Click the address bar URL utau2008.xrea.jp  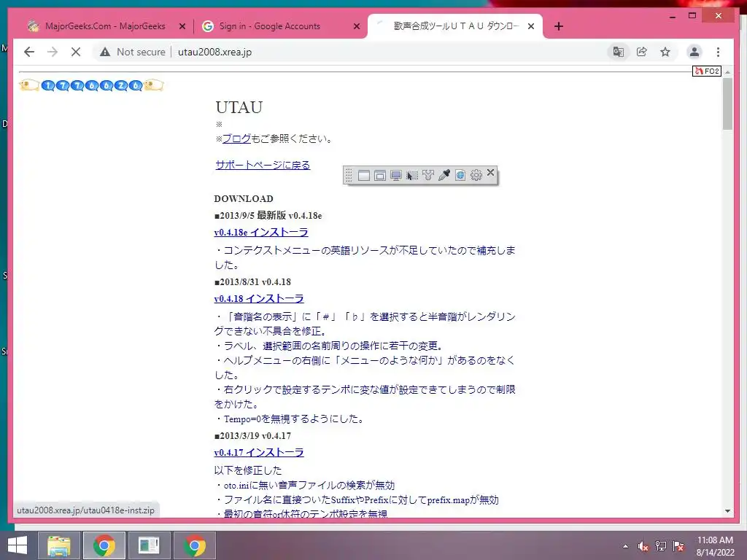(x=215, y=52)
